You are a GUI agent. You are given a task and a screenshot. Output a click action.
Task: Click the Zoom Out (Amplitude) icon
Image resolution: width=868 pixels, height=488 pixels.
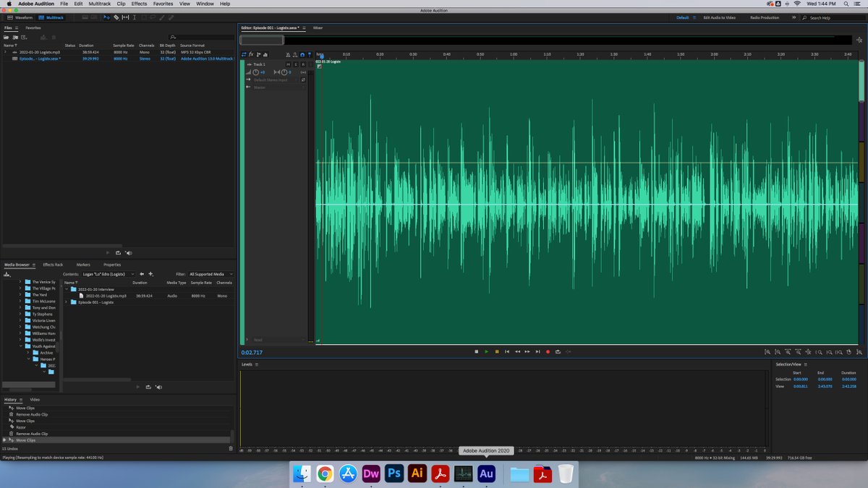click(777, 352)
